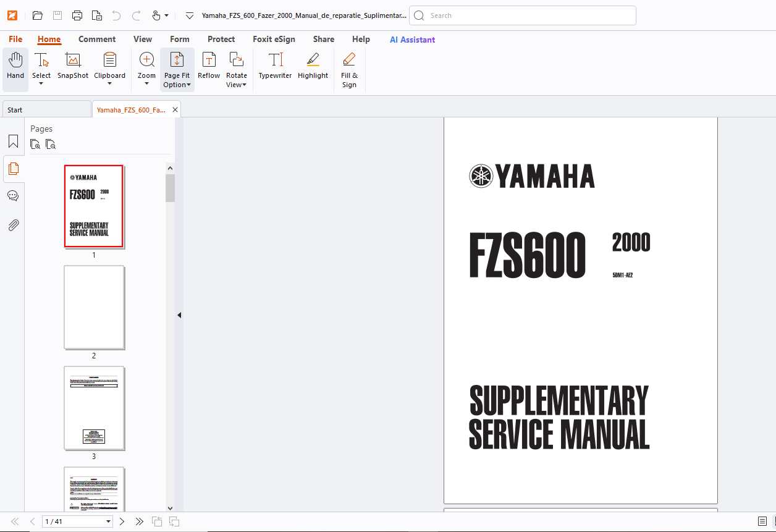Image resolution: width=776 pixels, height=532 pixels.
Task: Go to the previous page
Action: pyautogui.click(x=33, y=521)
